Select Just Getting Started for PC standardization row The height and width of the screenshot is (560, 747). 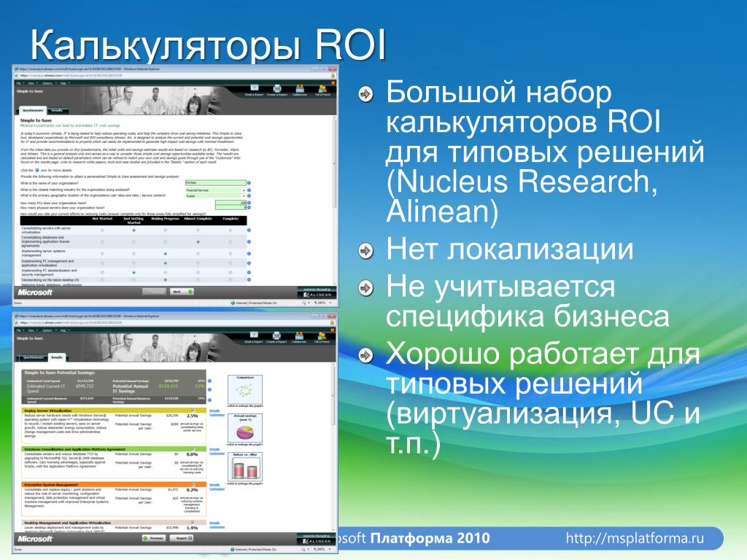pos(134,273)
